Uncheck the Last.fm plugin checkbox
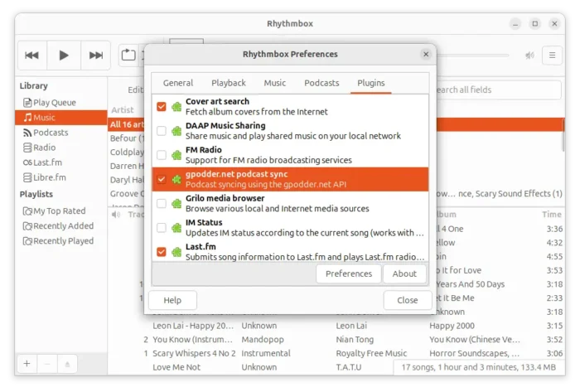Viewport: 580px width, 392px height. pos(162,252)
